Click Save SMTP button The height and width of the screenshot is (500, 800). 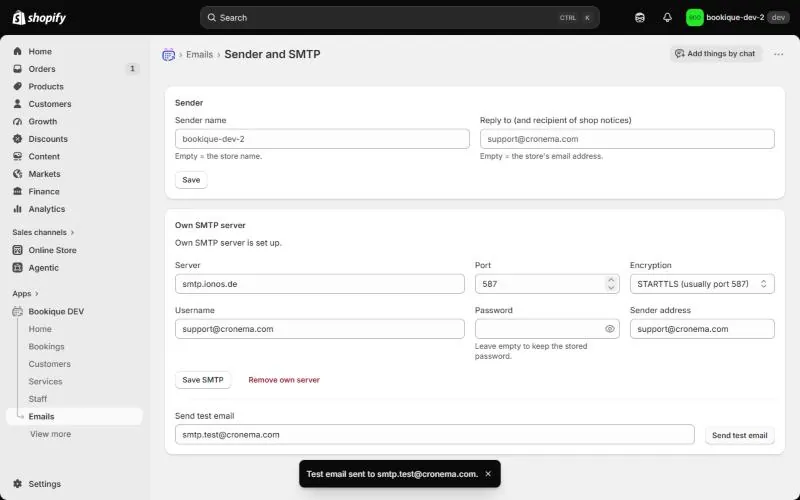(x=203, y=380)
